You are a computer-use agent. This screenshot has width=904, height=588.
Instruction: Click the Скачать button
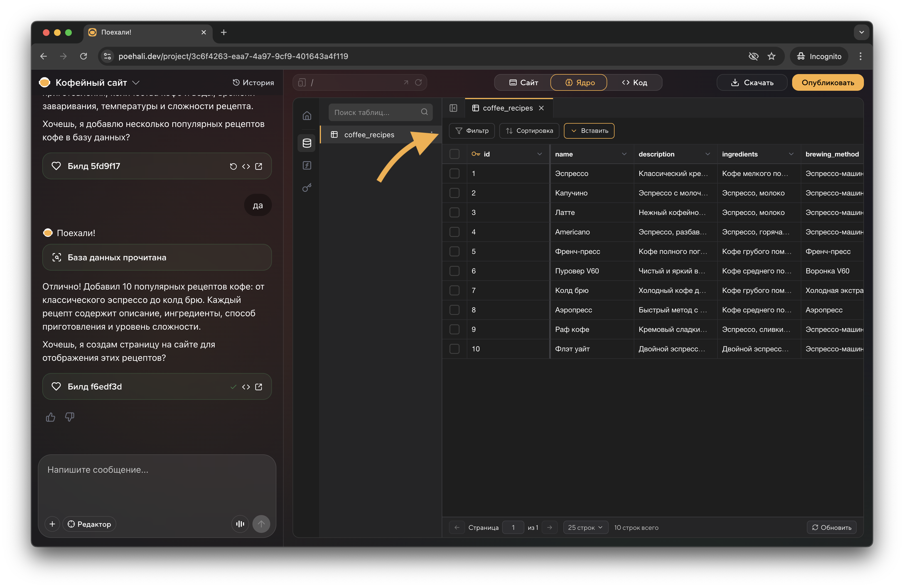[752, 82]
